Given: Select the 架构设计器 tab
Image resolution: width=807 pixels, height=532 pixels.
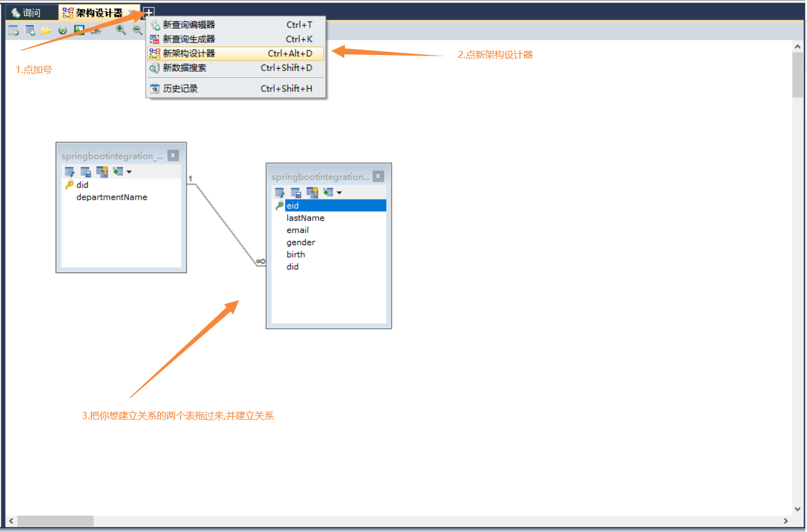Looking at the screenshot, I should (x=99, y=13).
